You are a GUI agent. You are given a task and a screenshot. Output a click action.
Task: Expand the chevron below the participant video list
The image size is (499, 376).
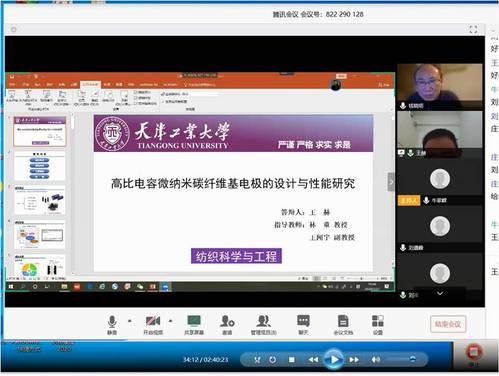click(x=440, y=294)
